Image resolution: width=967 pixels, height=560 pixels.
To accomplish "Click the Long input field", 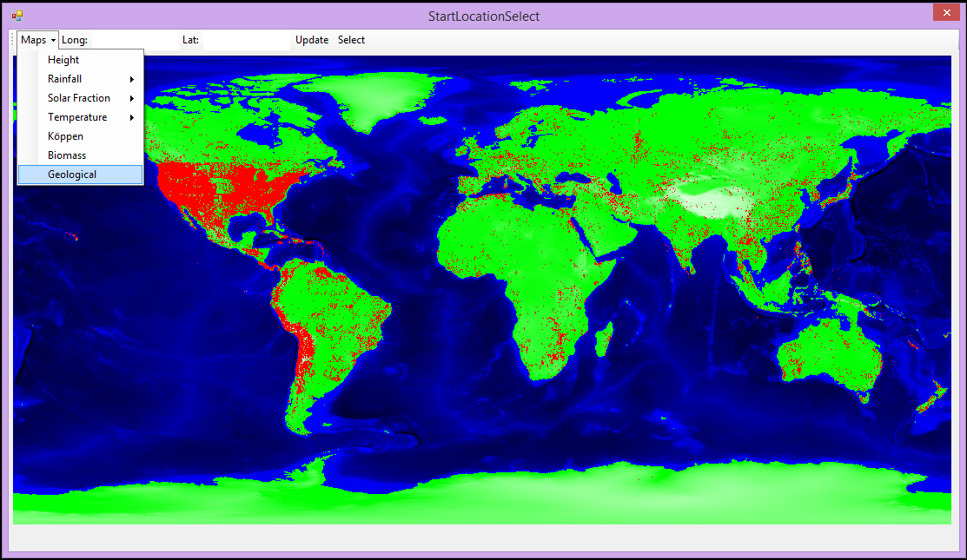I will pyautogui.click(x=133, y=40).
